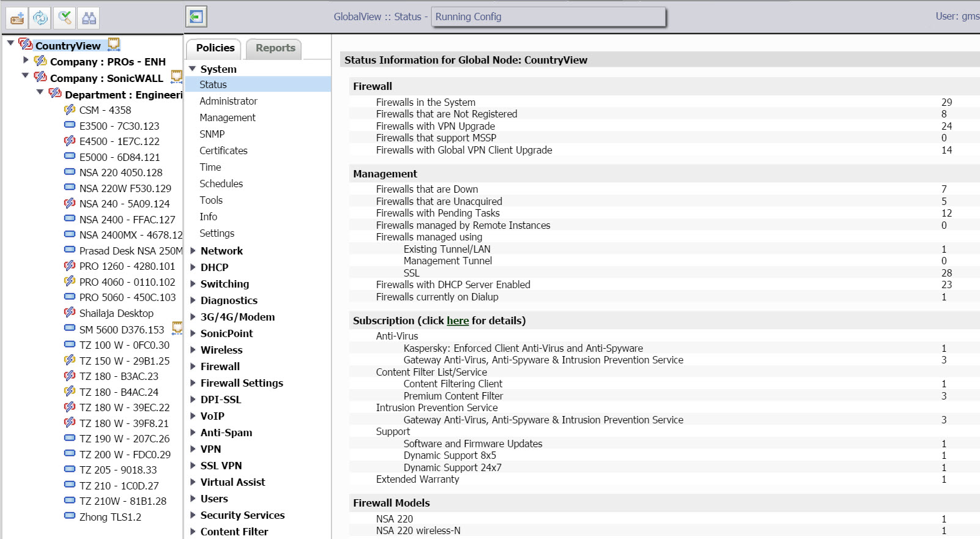Image resolution: width=980 pixels, height=539 pixels.
Task: Open the Wireless policy section
Action: [x=221, y=350]
